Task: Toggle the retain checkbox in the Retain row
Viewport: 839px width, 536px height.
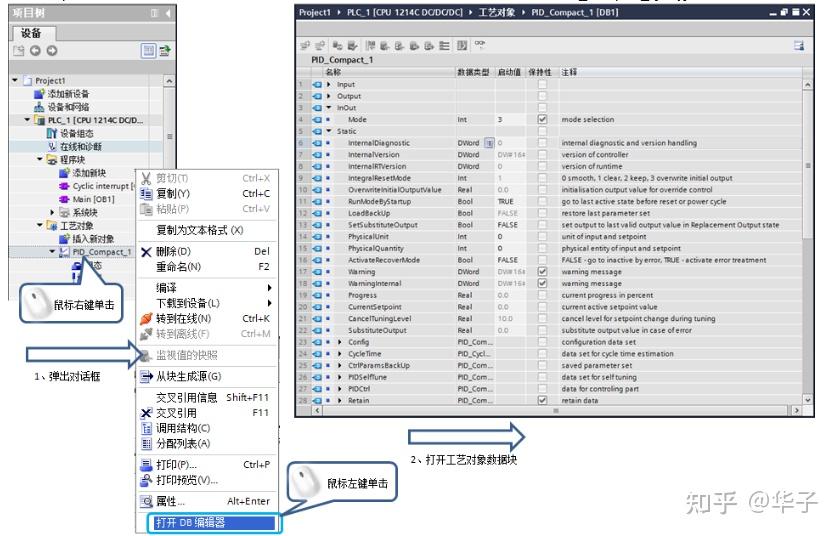Action: click(x=542, y=400)
